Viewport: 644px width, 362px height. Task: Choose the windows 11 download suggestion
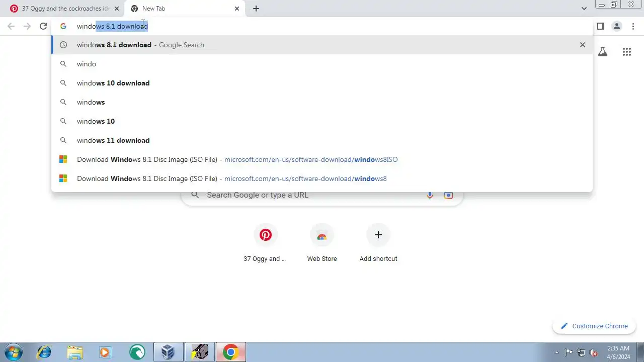tap(322, 140)
